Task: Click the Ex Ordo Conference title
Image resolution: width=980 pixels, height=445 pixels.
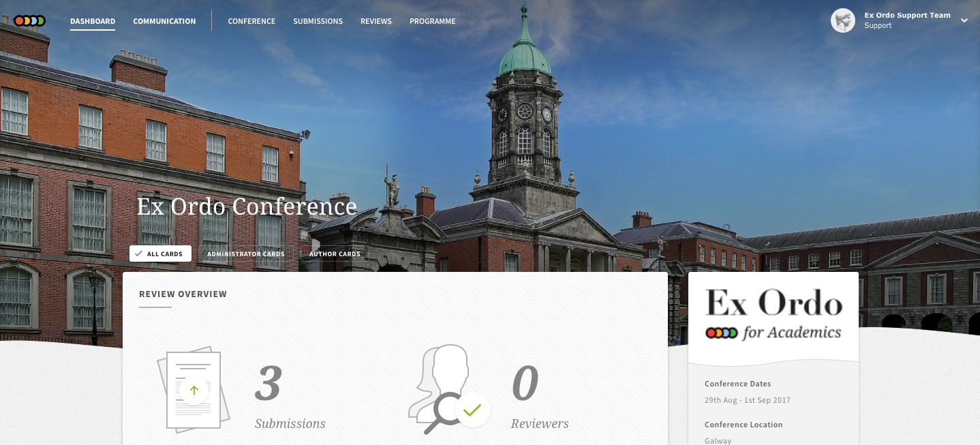Action: point(247,206)
